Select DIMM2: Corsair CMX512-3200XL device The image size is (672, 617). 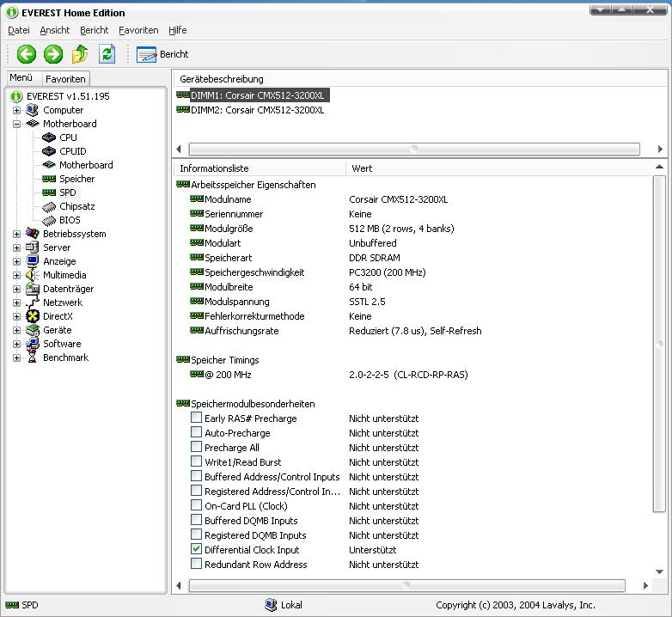(257, 110)
